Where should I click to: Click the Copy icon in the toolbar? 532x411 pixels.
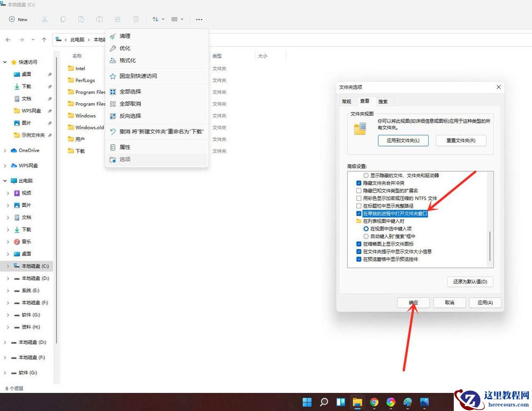[63, 19]
